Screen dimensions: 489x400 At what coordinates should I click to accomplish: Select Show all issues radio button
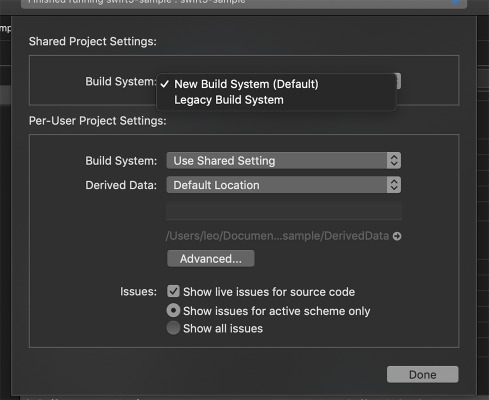(173, 328)
